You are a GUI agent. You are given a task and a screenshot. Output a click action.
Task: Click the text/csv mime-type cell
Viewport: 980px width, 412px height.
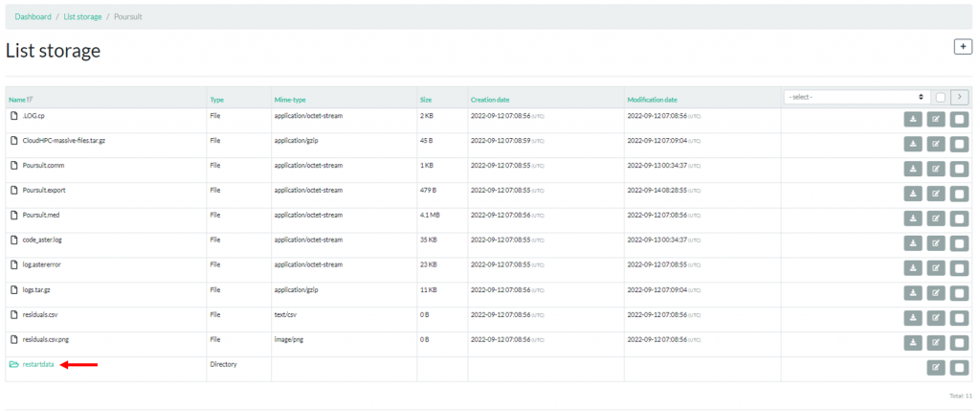(286, 314)
